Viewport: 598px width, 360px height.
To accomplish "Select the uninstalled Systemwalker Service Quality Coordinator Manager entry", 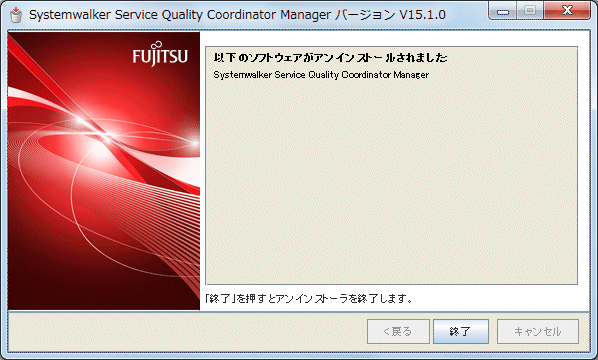I will pyautogui.click(x=321, y=75).
